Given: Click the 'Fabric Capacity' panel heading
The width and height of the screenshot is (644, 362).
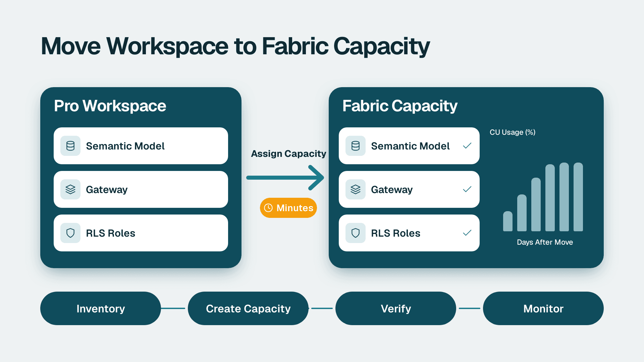Looking at the screenshot, I should [x=400, y=106].
